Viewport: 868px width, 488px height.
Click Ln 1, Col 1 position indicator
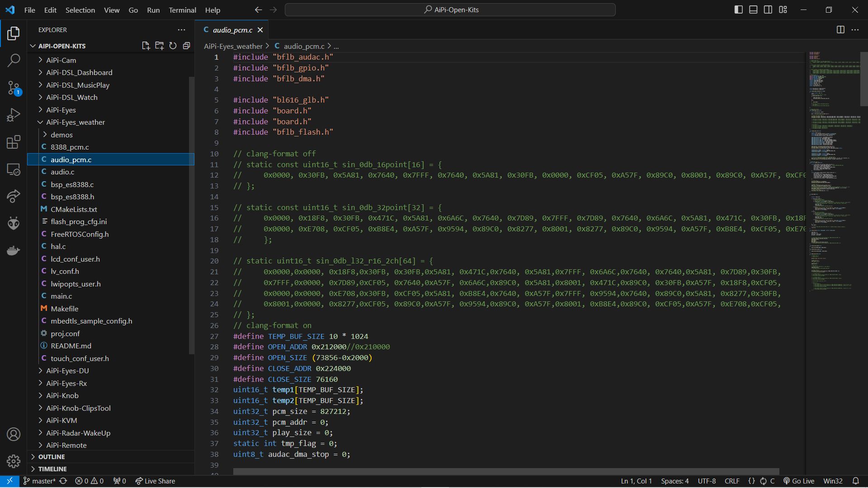pyautogui.click(x=636, y=481)
